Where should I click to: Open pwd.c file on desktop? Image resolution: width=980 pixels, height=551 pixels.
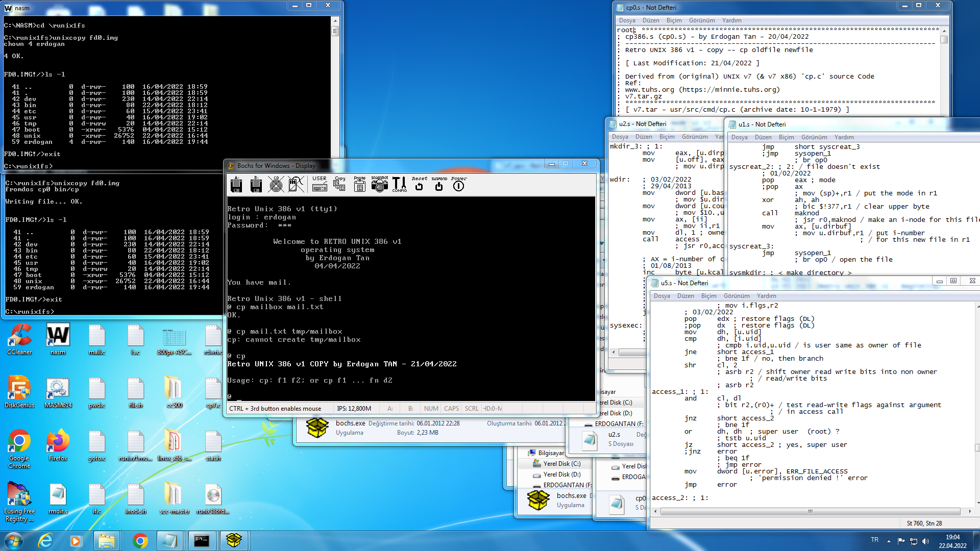[97, 392]
